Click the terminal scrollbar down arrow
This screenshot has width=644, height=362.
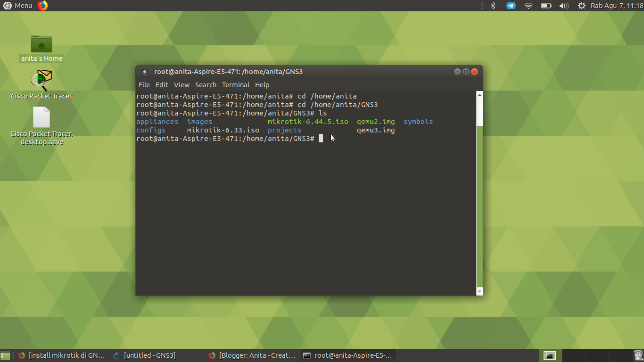coord(479,292)
